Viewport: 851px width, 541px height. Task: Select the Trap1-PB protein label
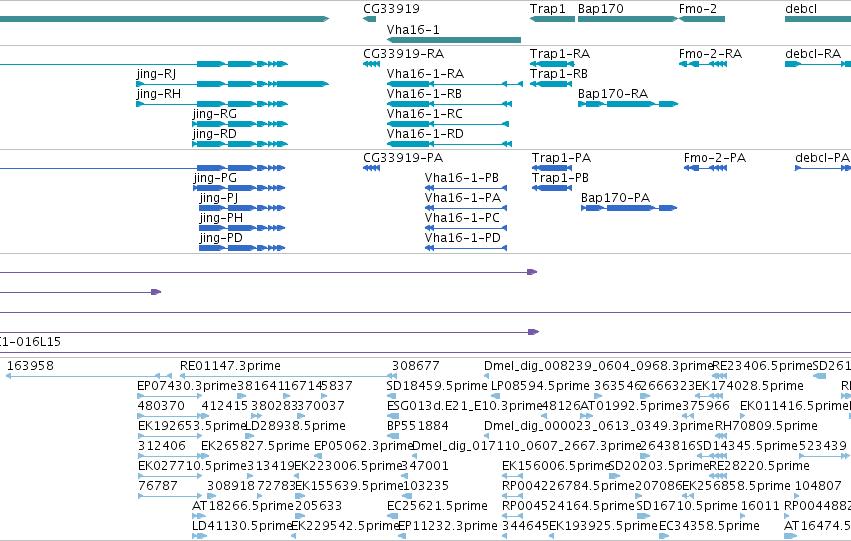(x=561, y=178)
